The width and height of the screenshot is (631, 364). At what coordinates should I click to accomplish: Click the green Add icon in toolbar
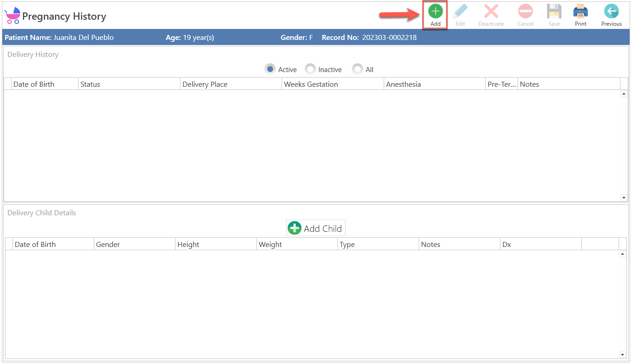tap(435, 11)
